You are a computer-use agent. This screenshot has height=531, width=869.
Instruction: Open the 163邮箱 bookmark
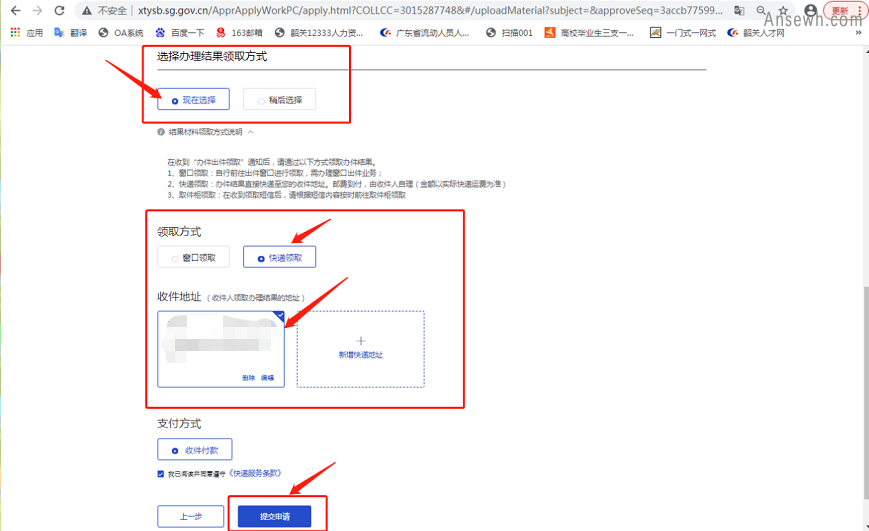pyautogui.click(x=245, y=32)
